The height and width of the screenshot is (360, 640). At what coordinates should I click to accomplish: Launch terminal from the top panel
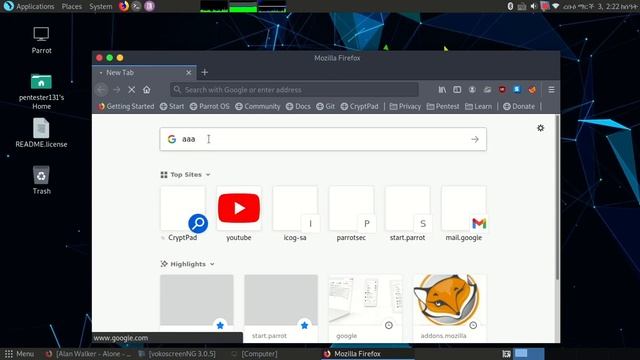[x=136, y=6]
